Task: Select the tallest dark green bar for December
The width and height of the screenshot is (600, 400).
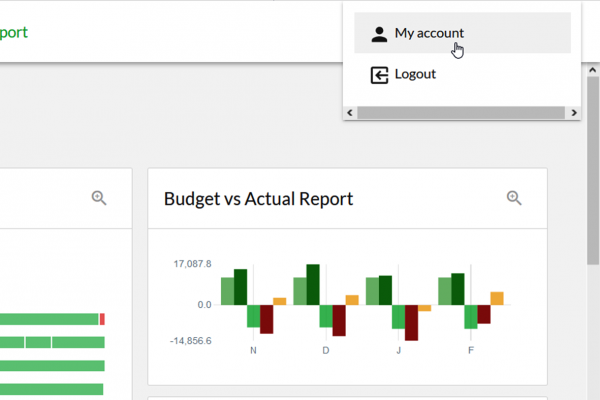Action: pos(313,284)
